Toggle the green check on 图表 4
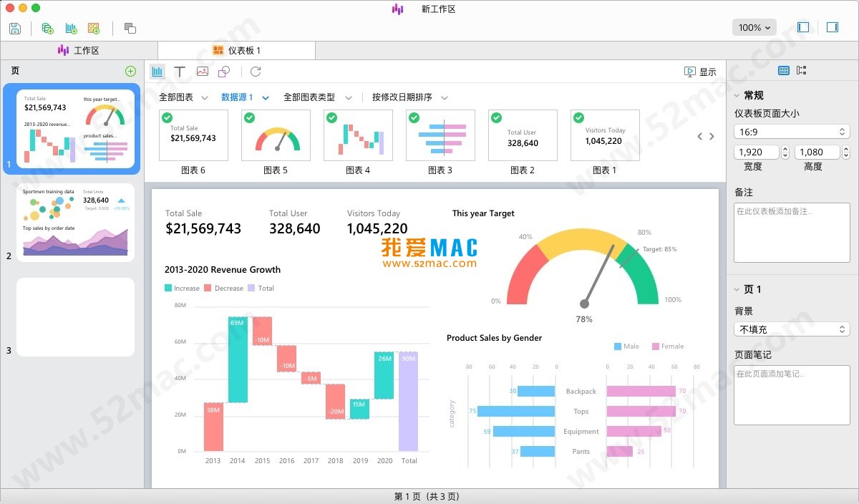This screenshot has width=859, height=504. 332,117
